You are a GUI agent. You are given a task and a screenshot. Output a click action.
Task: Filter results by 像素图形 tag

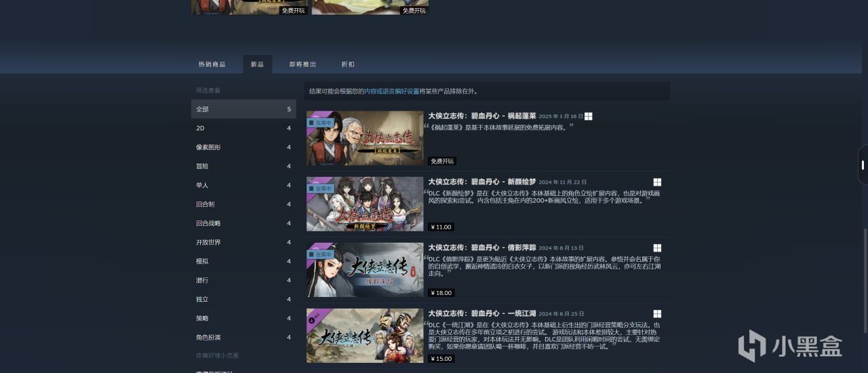243,147
